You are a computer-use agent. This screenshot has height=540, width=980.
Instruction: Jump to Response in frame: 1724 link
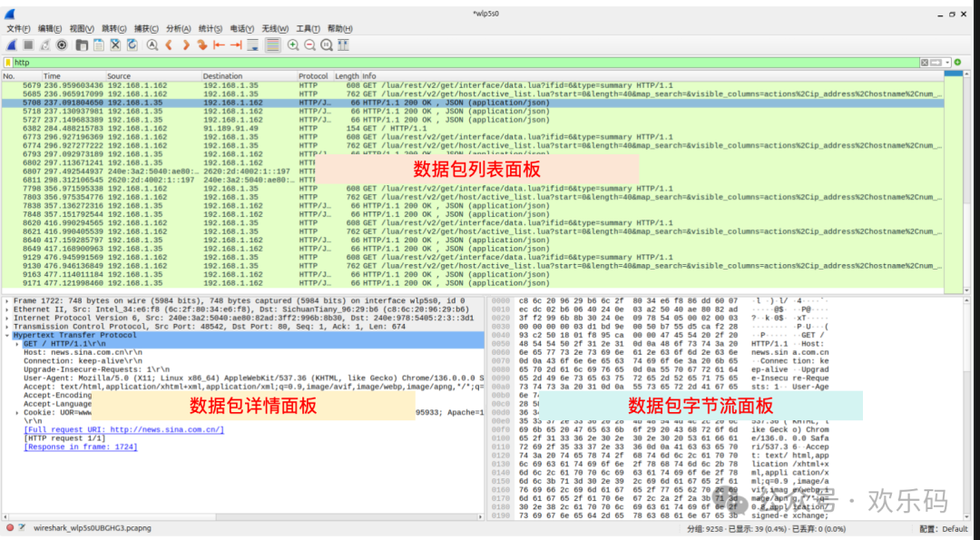pyautogui.click(x=81, y=447)
